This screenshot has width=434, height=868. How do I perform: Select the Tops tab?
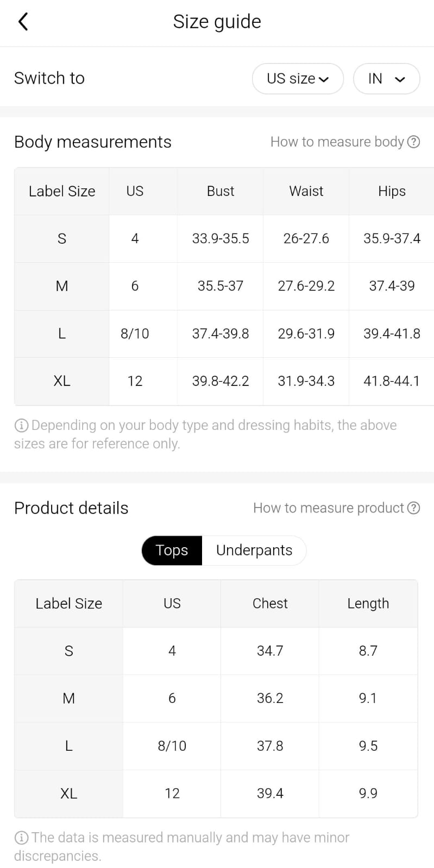point(172,550)
